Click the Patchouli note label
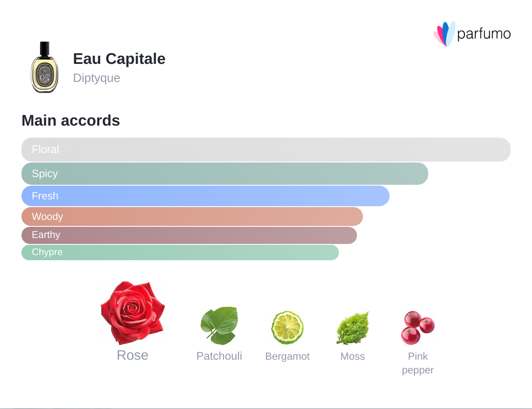 tap(219, 356)
